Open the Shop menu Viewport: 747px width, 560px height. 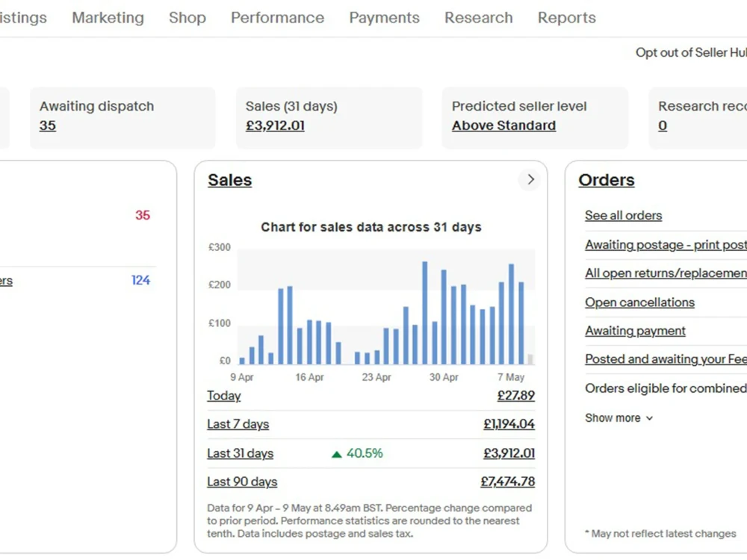(187, 17)
